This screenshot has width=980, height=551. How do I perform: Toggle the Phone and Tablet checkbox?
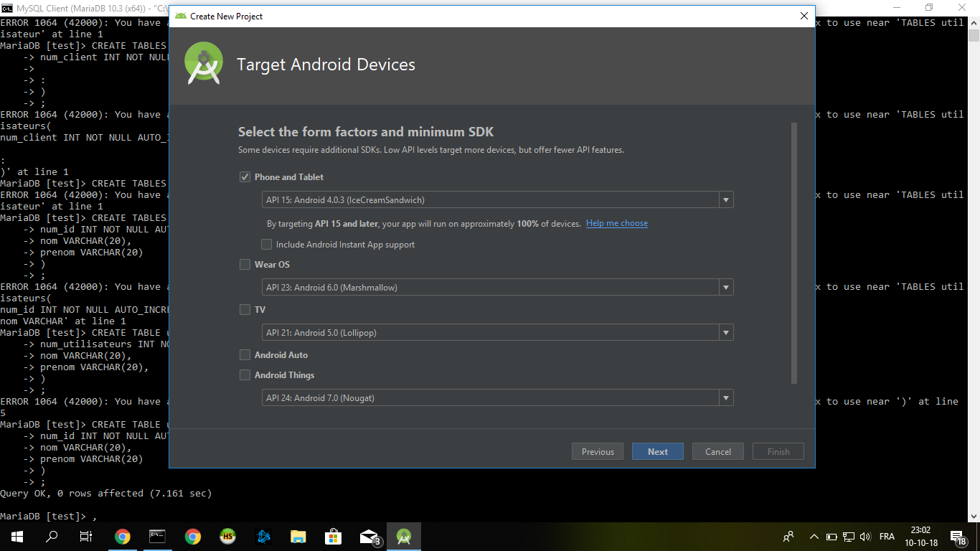245,177
